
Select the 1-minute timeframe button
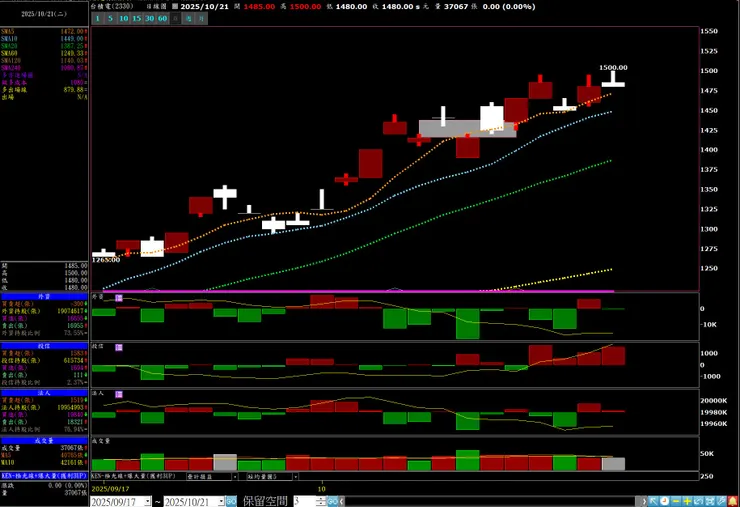pos(97,18)
